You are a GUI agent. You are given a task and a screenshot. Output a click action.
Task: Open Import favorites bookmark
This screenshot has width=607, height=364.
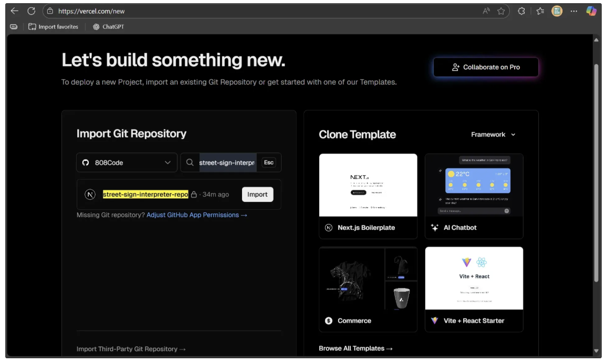click(53, 27)
